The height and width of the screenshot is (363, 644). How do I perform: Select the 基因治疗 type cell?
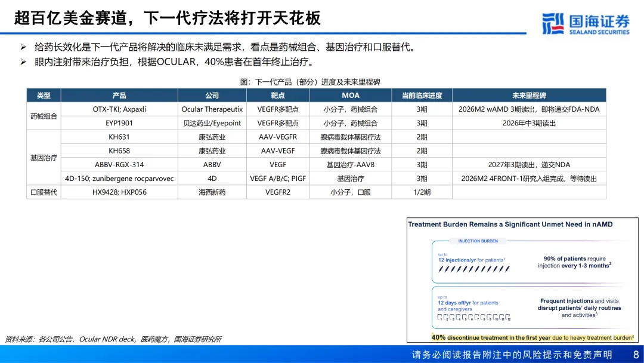tap(44, 158)
